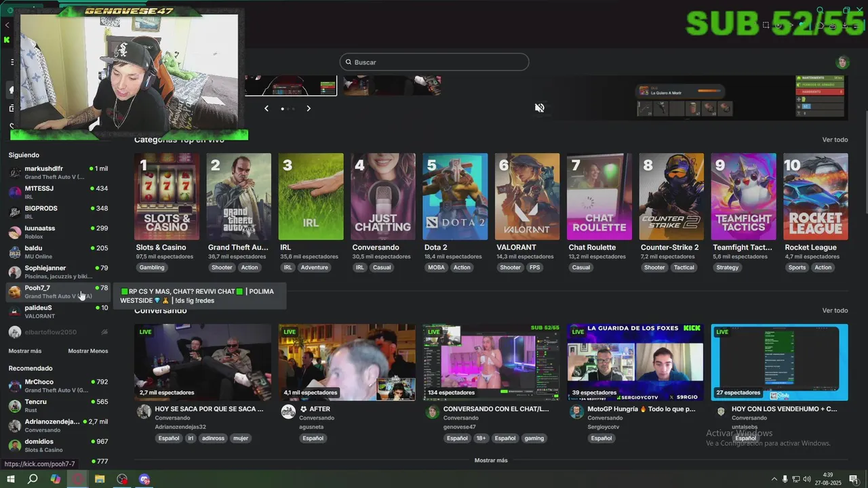This screenshot has width=868, height=488.
Task: Open Pooh7_7 channel in sidebar
Action: (x=58, y=291)
